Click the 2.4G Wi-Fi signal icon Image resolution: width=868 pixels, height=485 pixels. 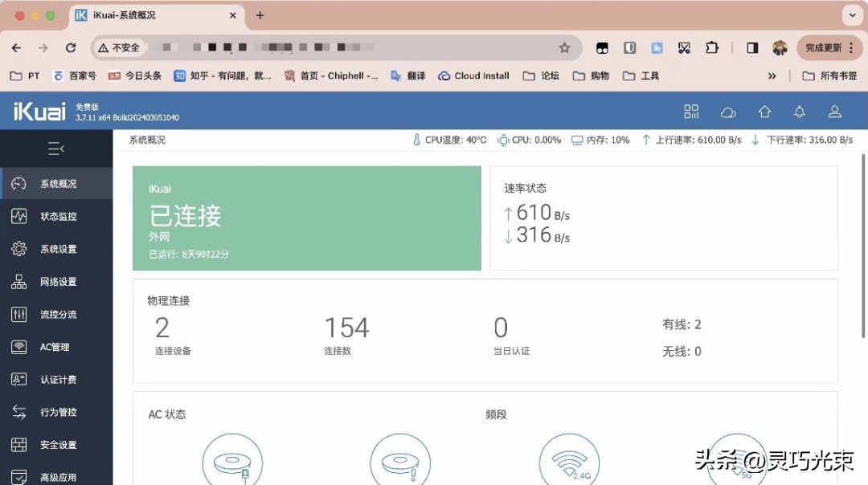pyautogui.click(x=570, y=459)
